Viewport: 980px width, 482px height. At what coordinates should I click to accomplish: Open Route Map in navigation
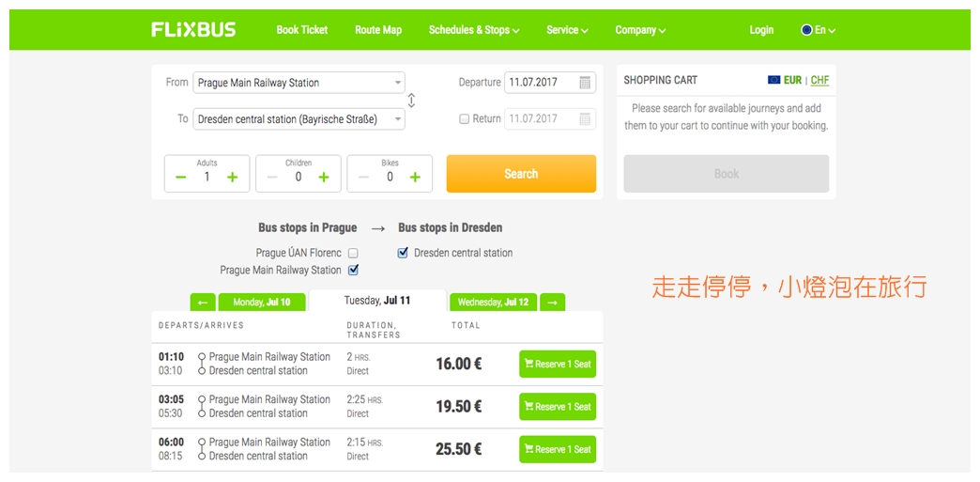(378, 30)
